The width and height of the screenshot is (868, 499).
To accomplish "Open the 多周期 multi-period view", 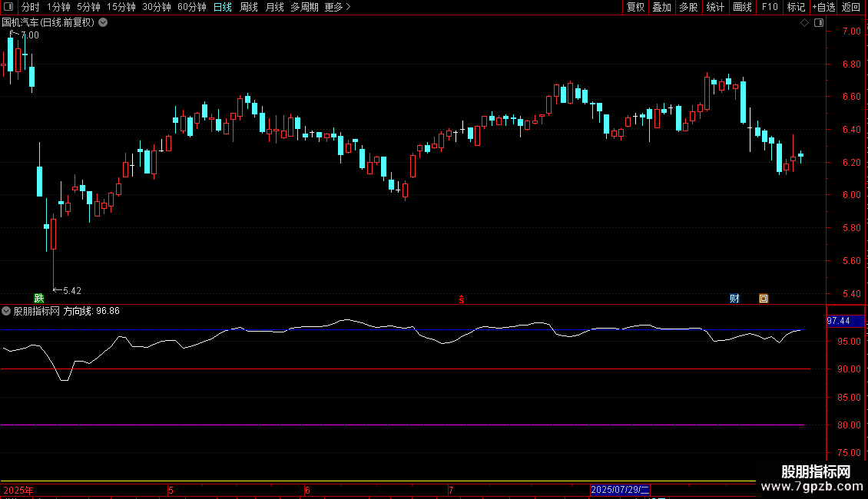I will (304, 7).
